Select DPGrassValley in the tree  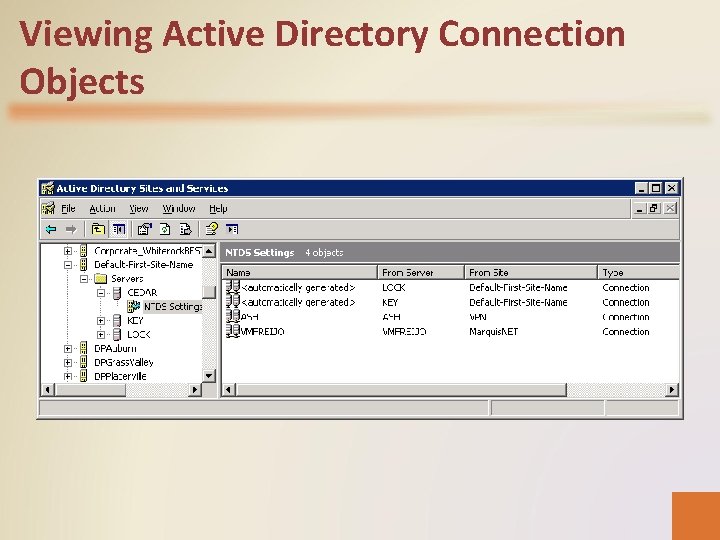pos(124,362)
